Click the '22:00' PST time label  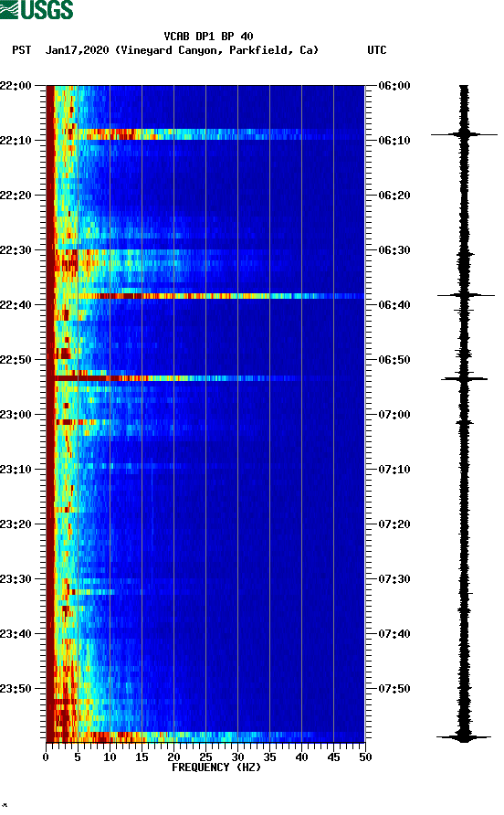point(16,85)
